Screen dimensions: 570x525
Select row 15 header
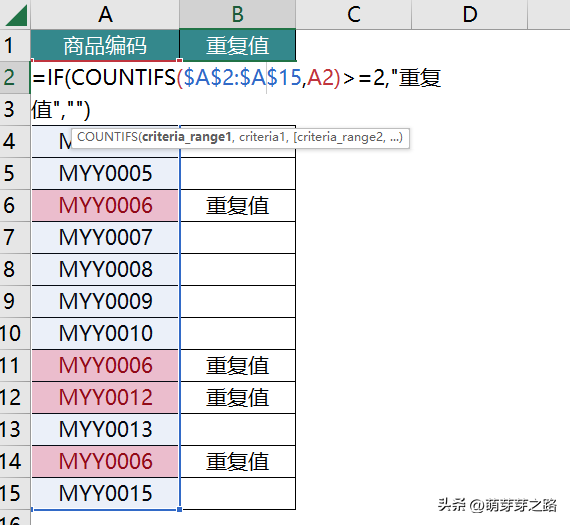15,493
